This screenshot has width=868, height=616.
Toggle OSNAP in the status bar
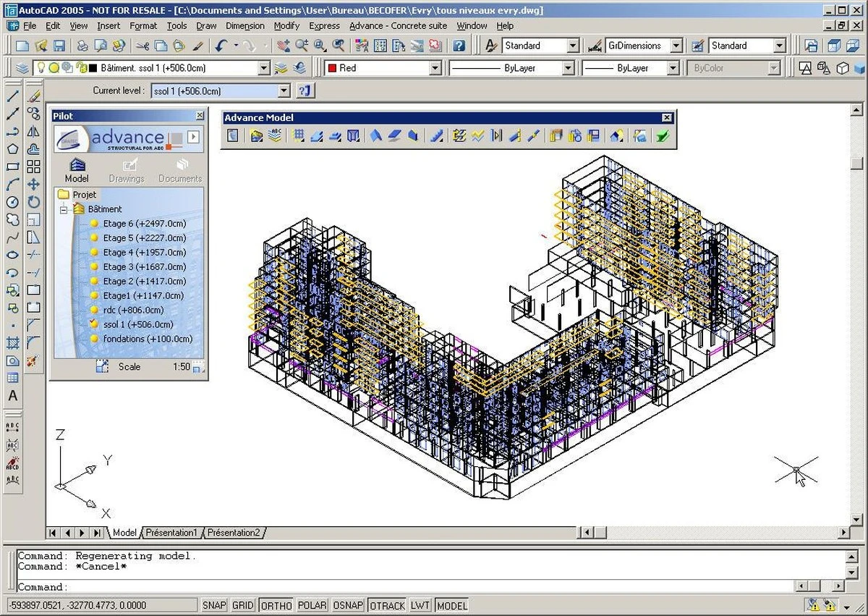tap(349, 605)
